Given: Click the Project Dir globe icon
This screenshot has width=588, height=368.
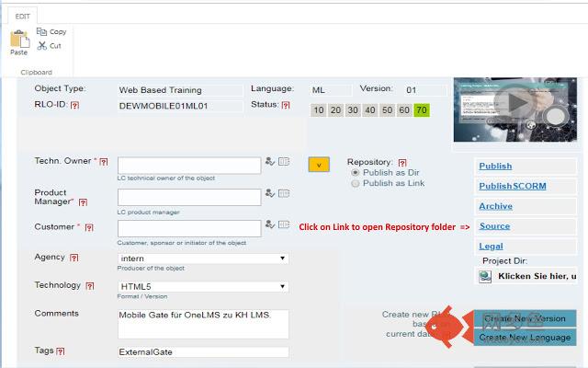Looking at the screenshot, I should (x=485, y=277).
